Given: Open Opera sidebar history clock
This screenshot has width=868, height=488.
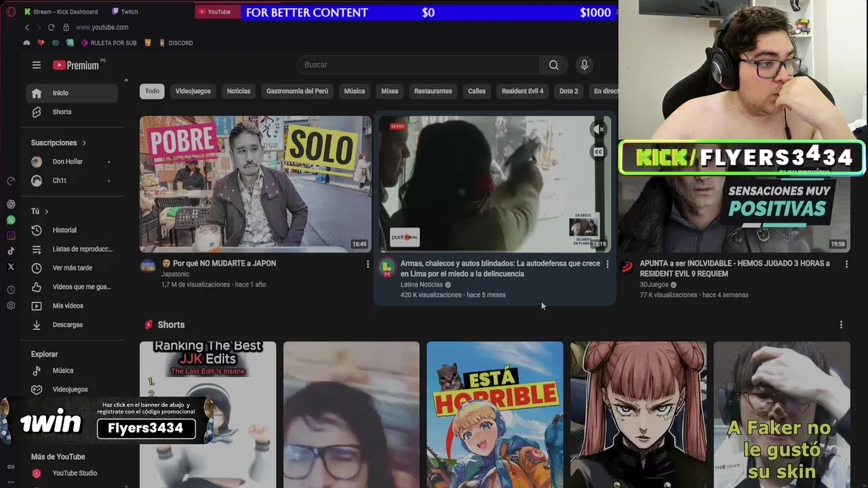Looking at the screenshot, I should pos(11,290).
